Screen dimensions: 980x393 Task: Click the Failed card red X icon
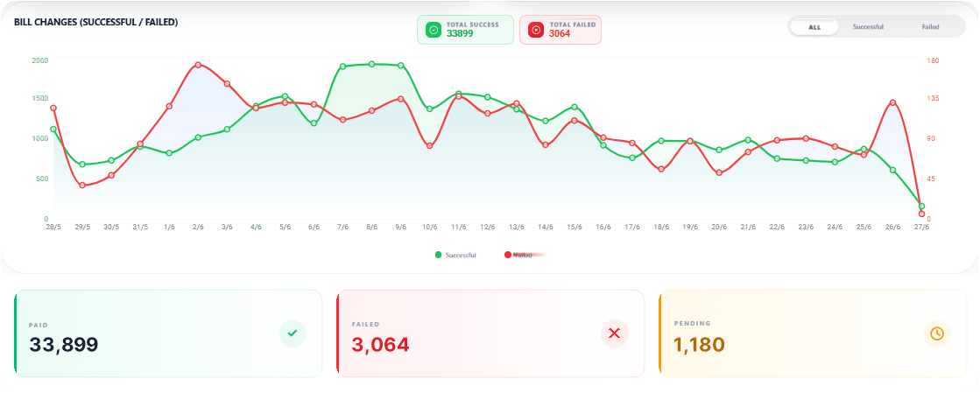[x=615, y=333]
